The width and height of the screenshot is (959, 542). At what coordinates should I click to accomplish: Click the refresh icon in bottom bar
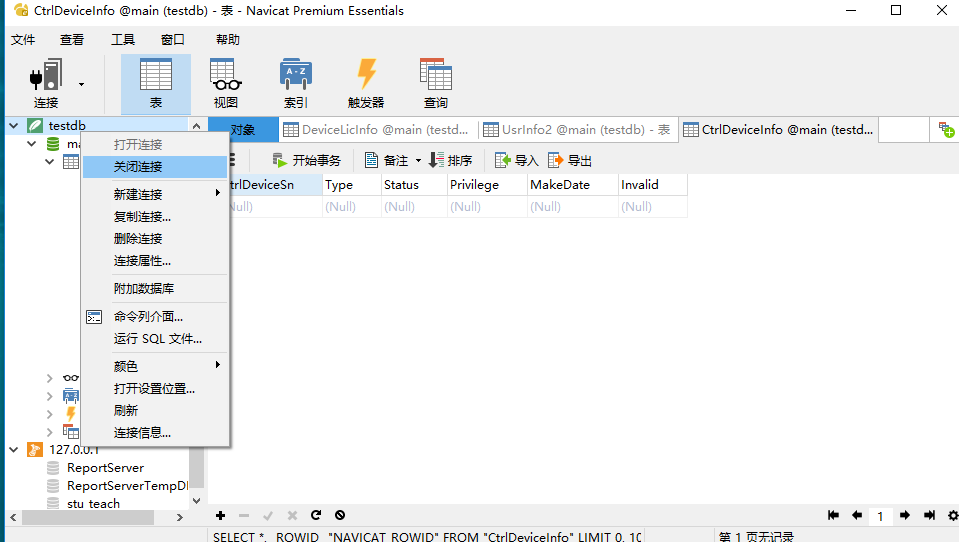316,515
